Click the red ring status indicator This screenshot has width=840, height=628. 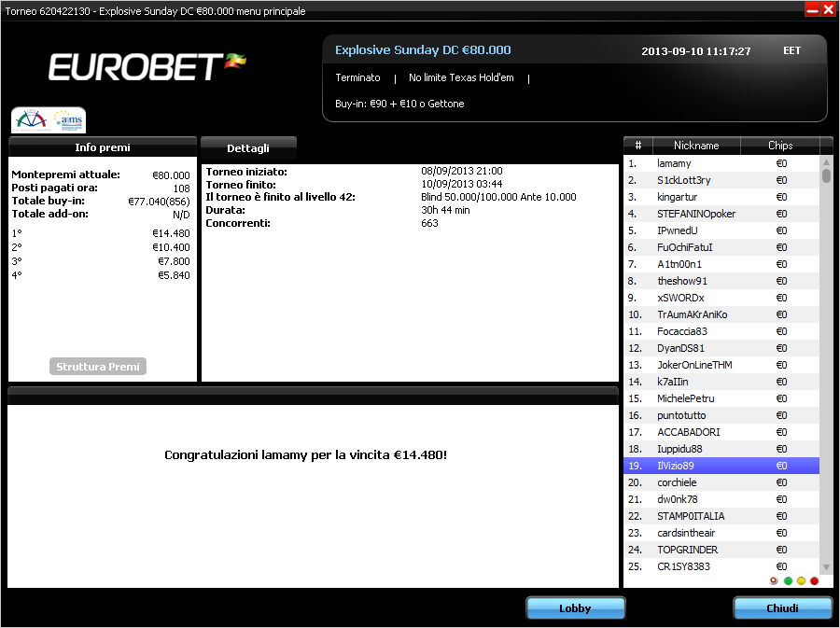pyautogui.click(x=773, y=581)
